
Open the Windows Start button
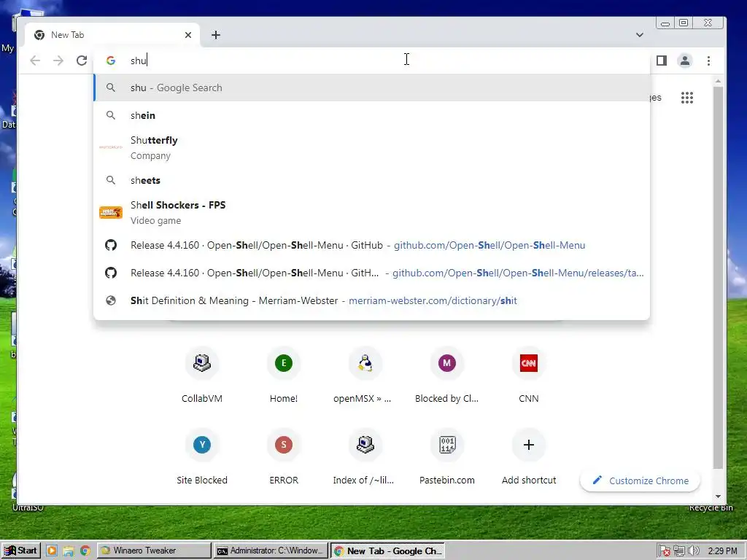click(x=20, y=551)
